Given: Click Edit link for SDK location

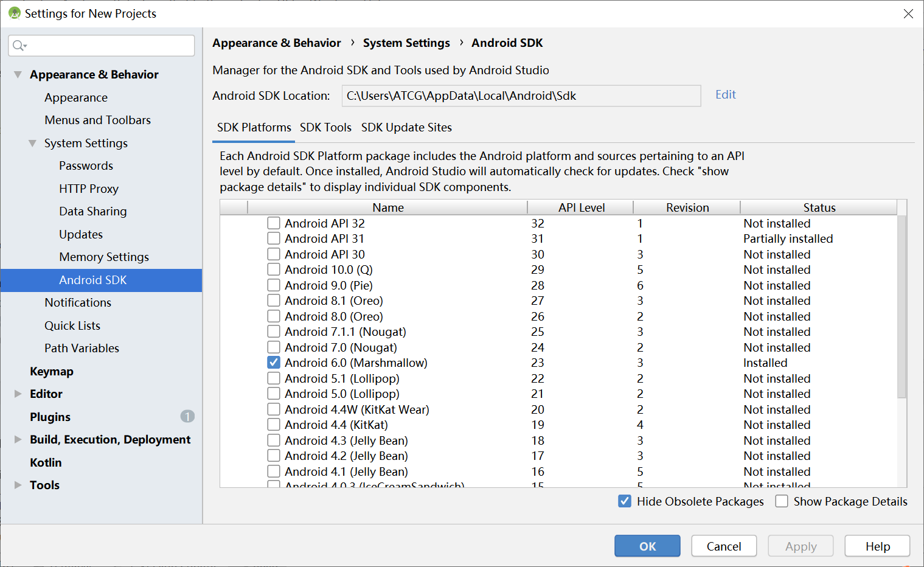Looking at the screenshot, I should pyautogui.click(x=726, y=94).
